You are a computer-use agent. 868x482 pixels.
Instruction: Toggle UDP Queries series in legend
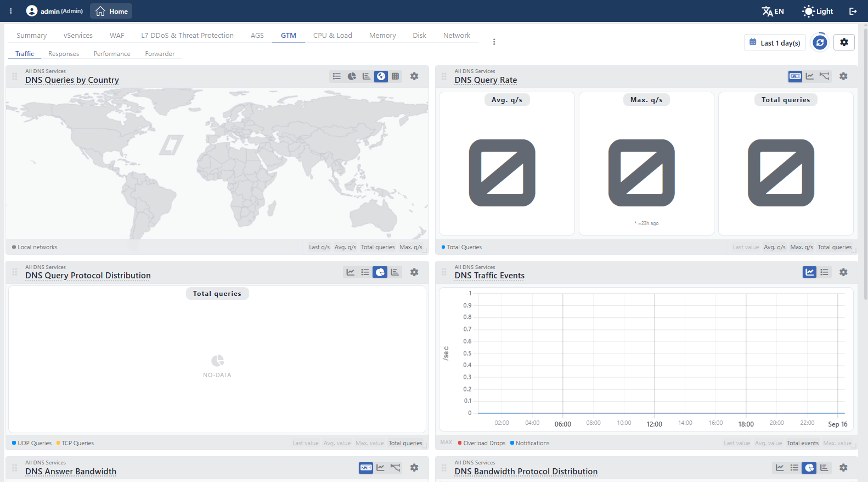tap(32, 443)
